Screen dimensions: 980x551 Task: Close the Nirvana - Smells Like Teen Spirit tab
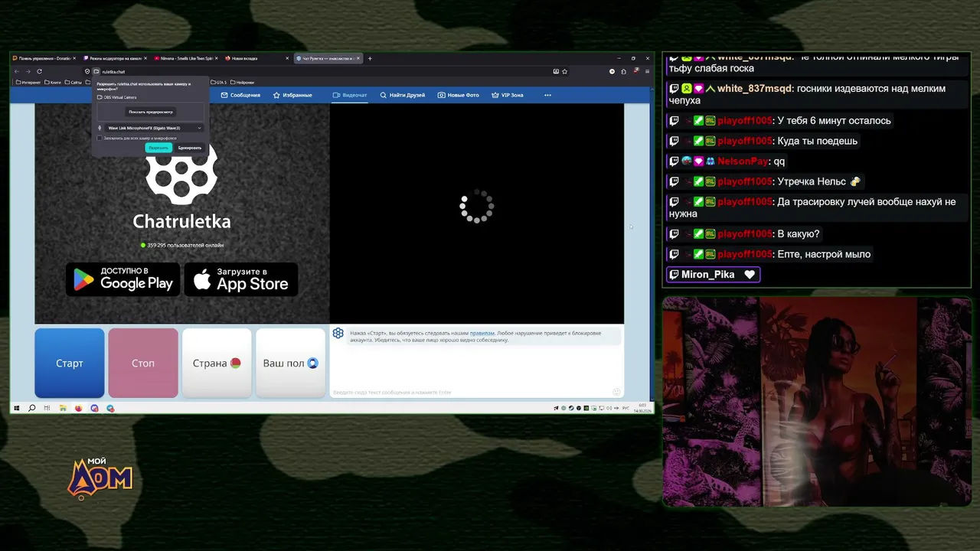(x=217, y=58)
